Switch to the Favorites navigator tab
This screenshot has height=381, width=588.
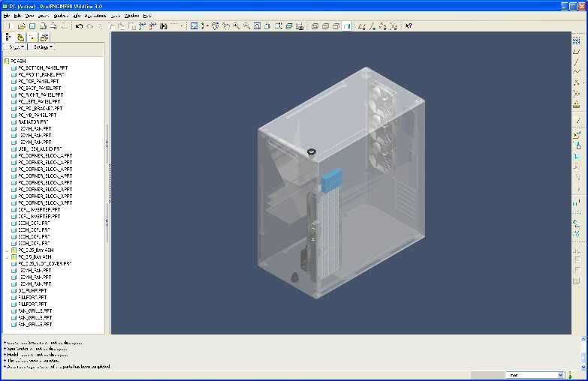(32, 37)
